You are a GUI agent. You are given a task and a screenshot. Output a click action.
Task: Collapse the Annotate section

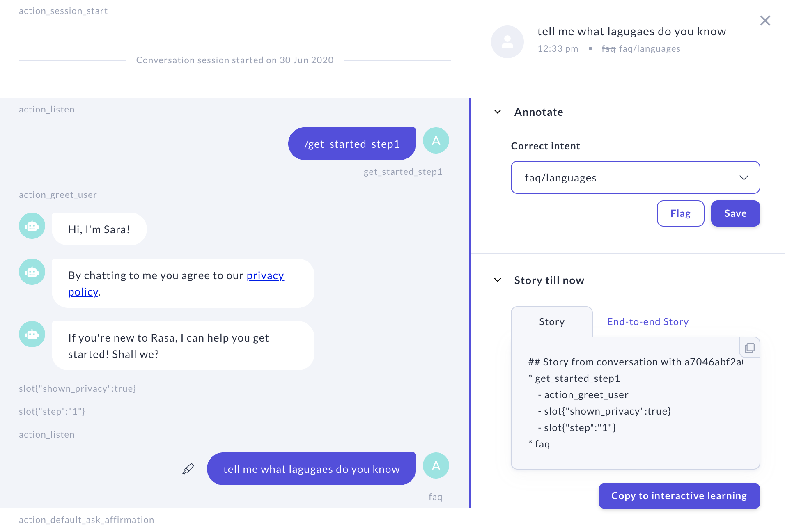click(x=498, y=112)
